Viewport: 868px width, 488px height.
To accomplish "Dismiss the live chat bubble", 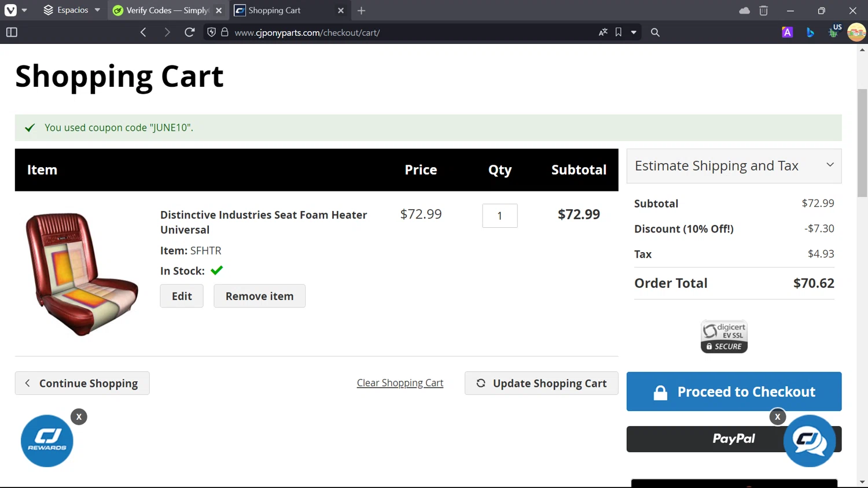I will (778, 417).
